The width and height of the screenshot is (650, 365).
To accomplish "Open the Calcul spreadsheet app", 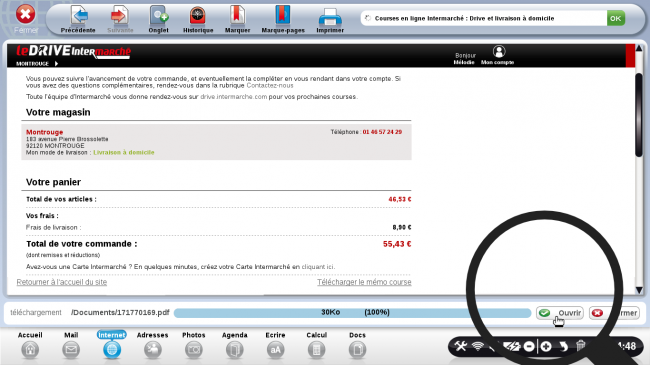I will [x=316, y=345].
